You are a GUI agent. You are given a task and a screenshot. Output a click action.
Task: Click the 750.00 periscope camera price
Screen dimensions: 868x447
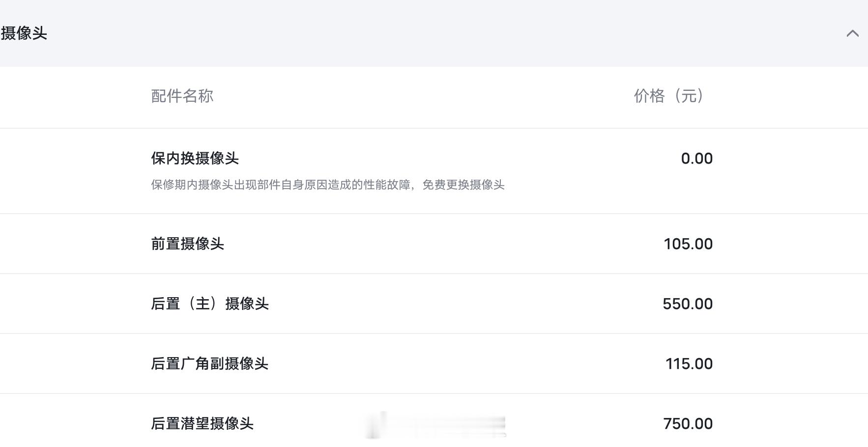click(688, 424)
